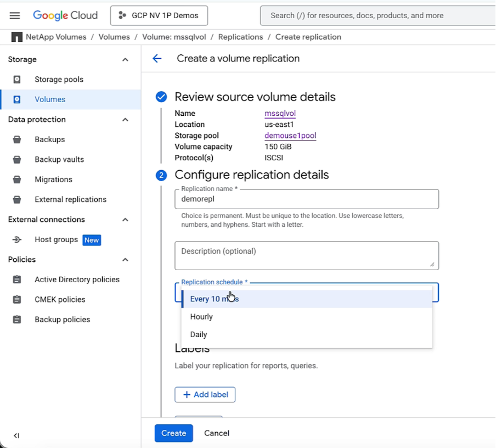
Task: Go to Volumes breadcrumb link
Action: (114, 37)
